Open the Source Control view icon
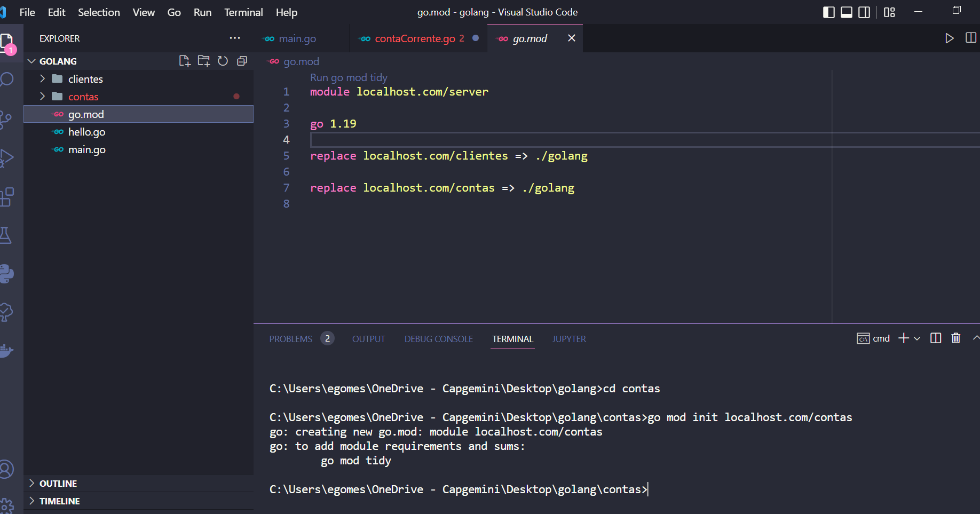 point(6,120)
